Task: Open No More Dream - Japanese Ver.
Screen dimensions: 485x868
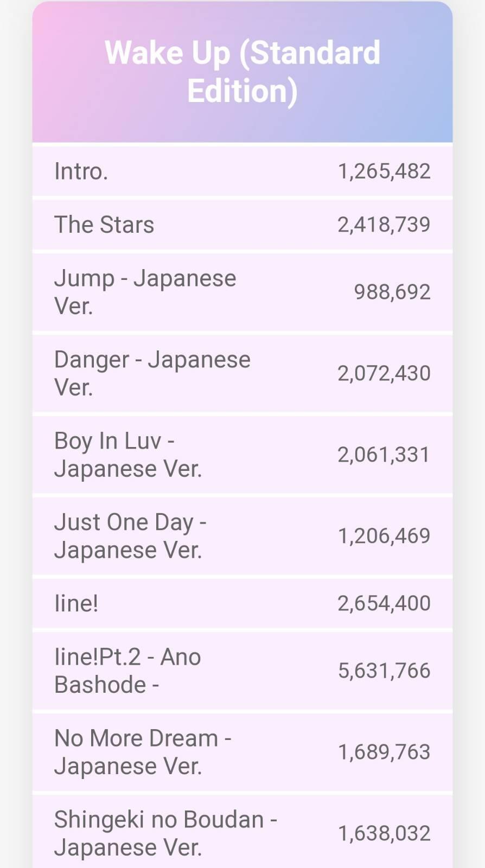Action: point(142,752)
